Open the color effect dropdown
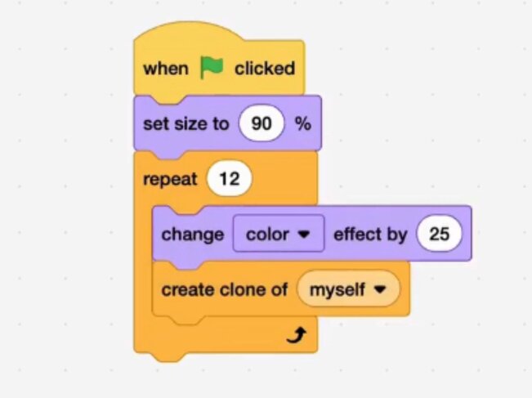 (x=279, y=234)
